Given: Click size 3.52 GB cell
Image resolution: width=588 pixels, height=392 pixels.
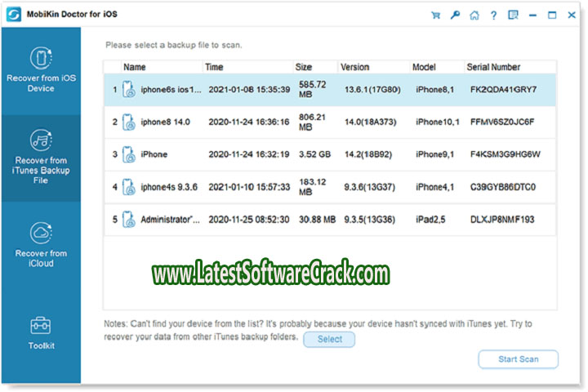Looking at the screenshot, I should 314,154.
